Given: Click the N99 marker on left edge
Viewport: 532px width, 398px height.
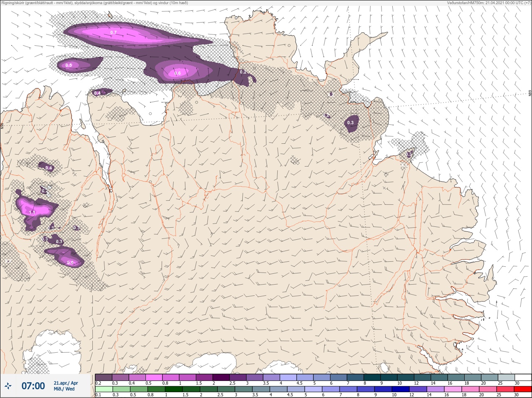Looking at the screenshot, I should 2,125.
